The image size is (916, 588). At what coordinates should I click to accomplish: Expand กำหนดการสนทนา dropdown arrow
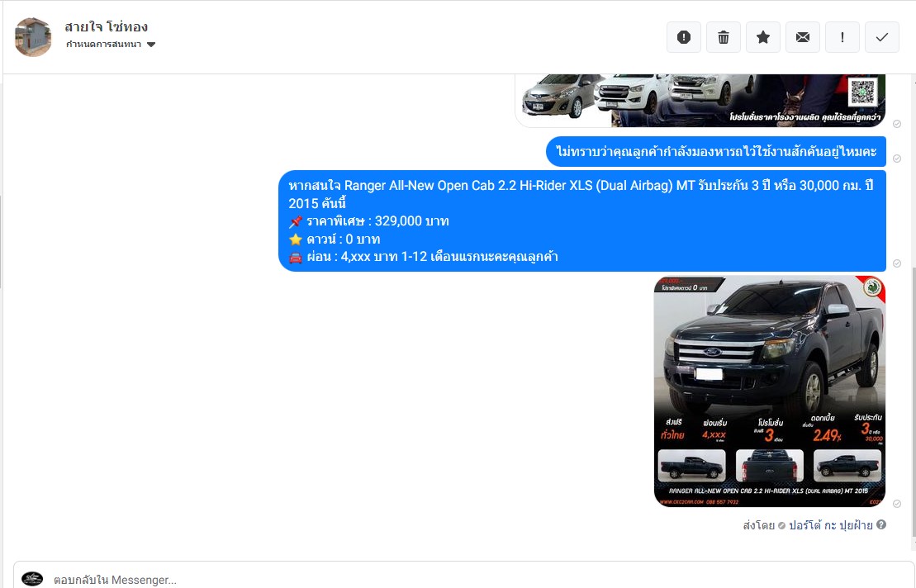click(x=150, y=45)
